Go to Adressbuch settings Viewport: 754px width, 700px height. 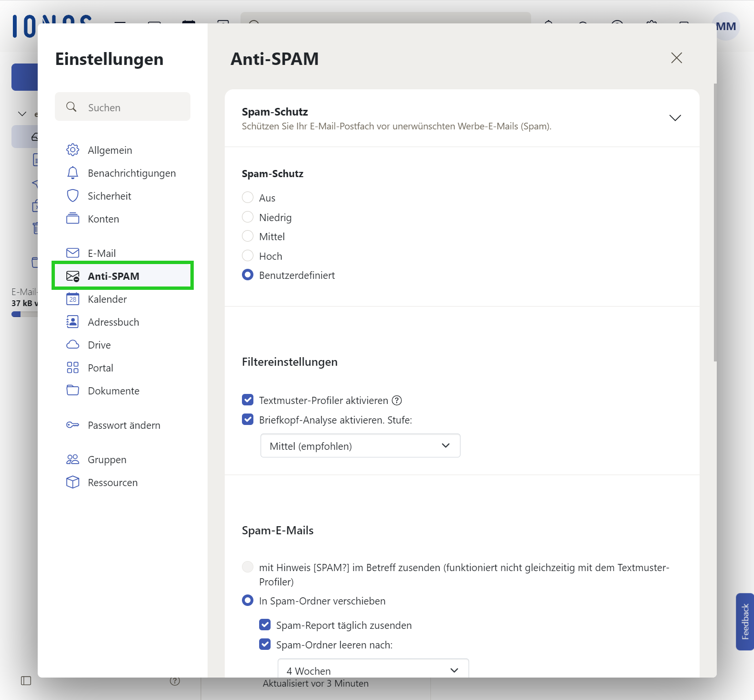[113, 322]
